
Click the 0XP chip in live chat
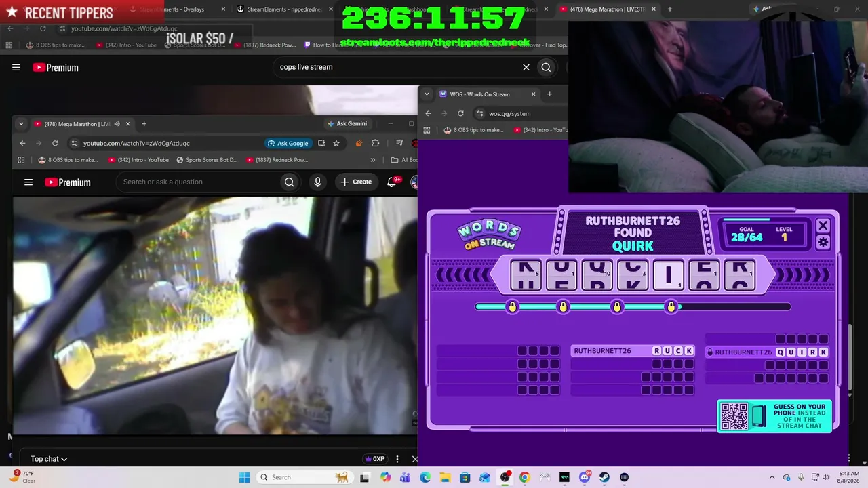(x=375, y=459)
